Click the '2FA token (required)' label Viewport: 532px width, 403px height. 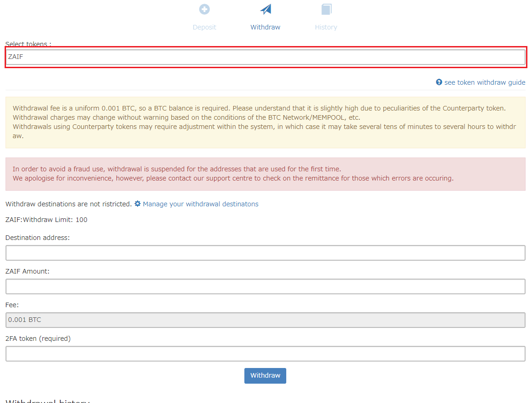pos(38,339)
